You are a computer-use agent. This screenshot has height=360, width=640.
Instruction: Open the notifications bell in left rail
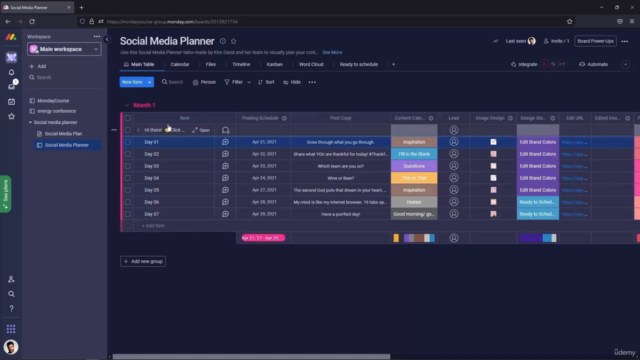click(11, 72)
